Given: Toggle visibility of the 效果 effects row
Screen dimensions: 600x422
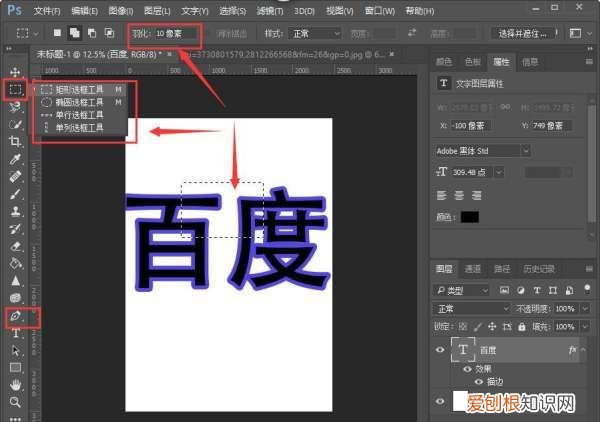Looking at the screenshot, I should pyautogui.click(x=467, y=369).
